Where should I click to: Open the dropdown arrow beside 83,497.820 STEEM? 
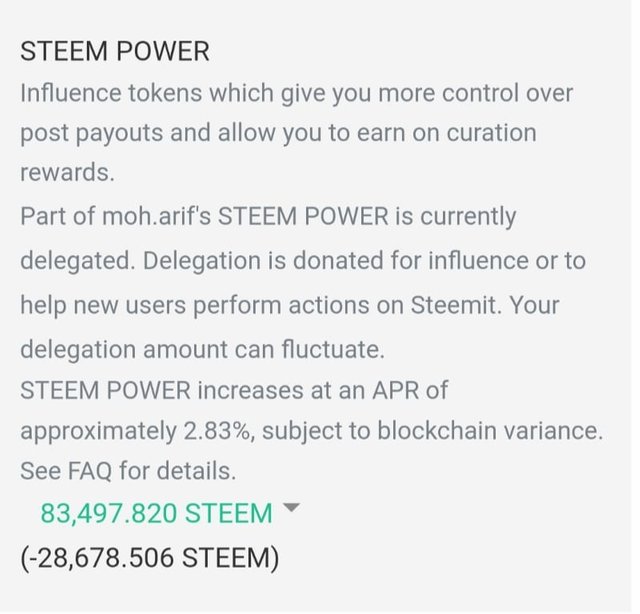pos(291,509)
